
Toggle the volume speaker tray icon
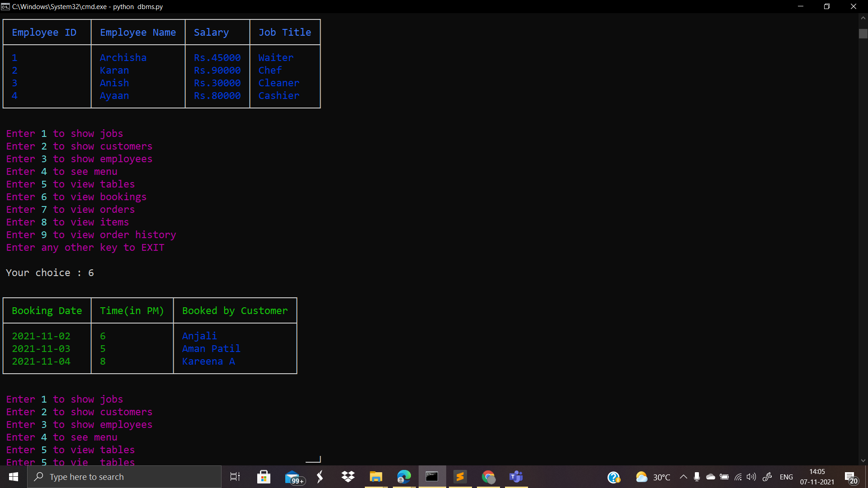(x=751, y=477)
